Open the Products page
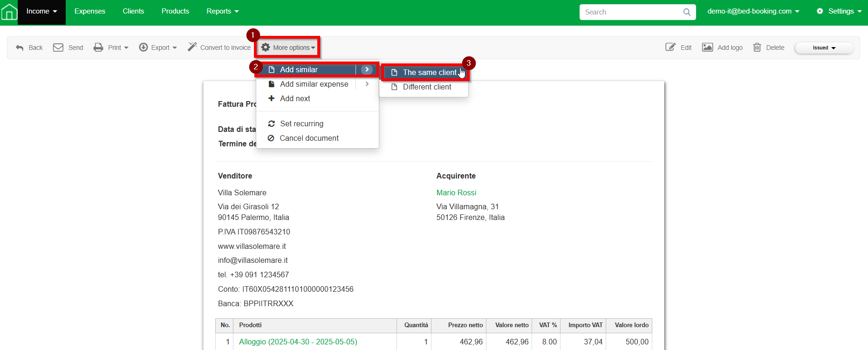 (175, 11)
